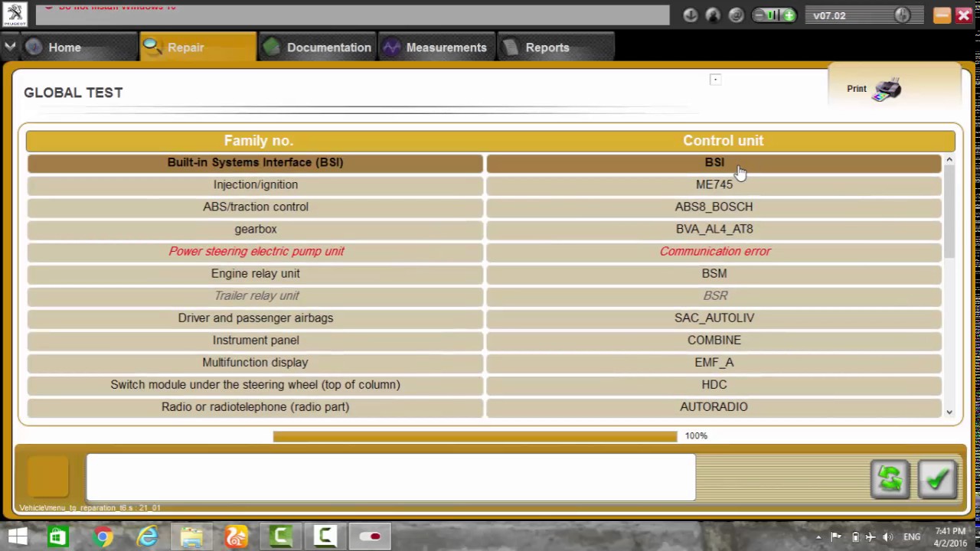Click the EMF_A control unit cell
980x551 pixels.
pyautogui.click(x=714, y=362)
